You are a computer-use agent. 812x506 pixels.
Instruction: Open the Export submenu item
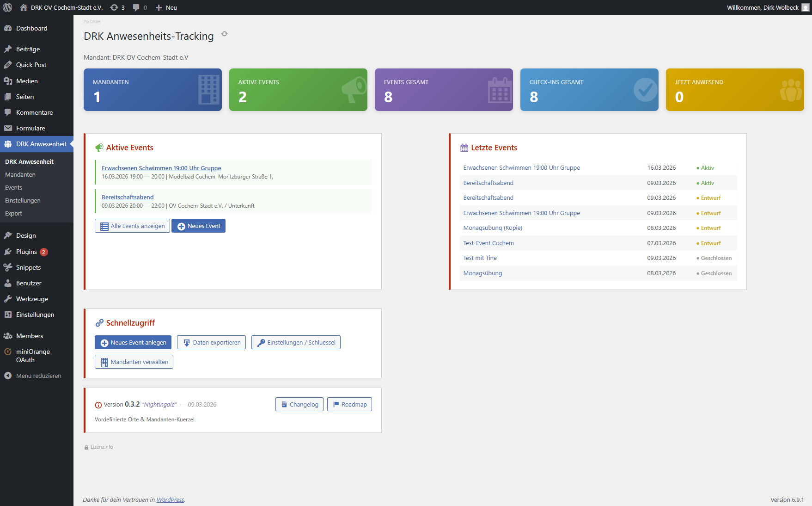click(x=14, y=213)
